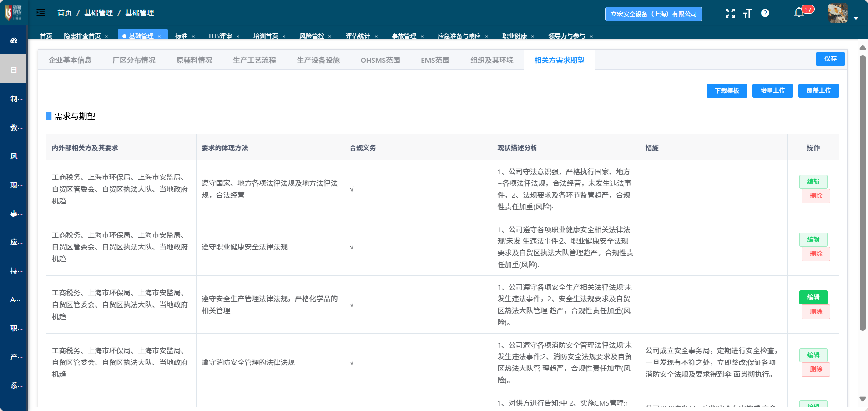Close the 评估统计 tab
This screenshot has width=868, height=411.
tap(376, 36)
